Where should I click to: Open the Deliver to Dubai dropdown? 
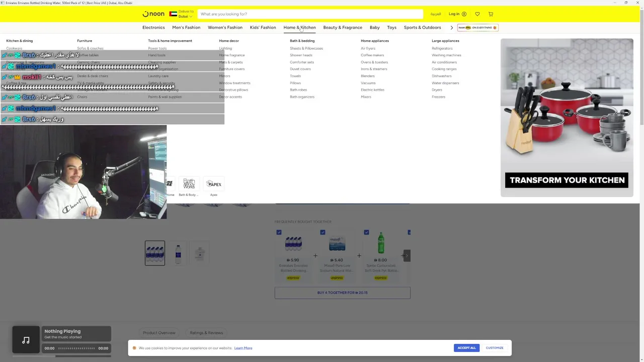(x=185, y=14)
